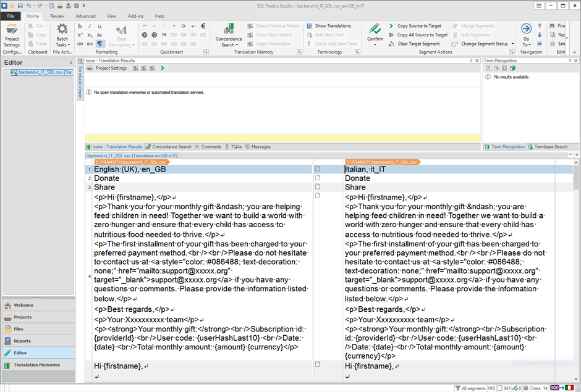Insert the euro symbol
Screen dimensions: 581x392
point(203,26)
